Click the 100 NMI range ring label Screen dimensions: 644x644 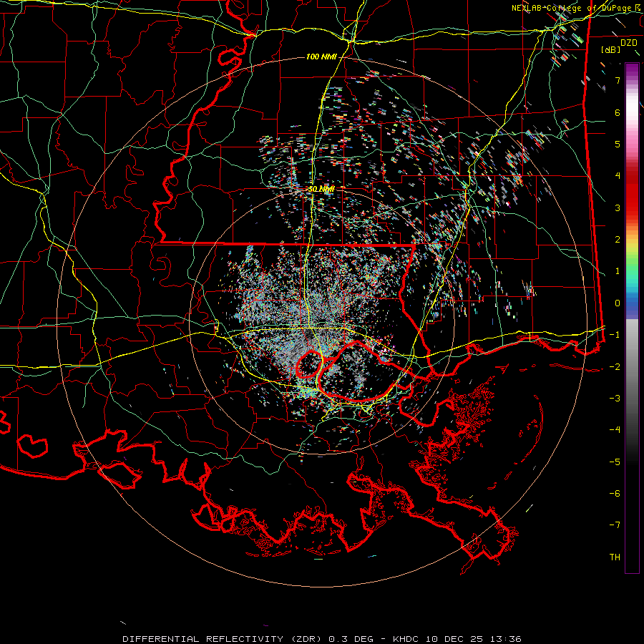click(321, 57)
